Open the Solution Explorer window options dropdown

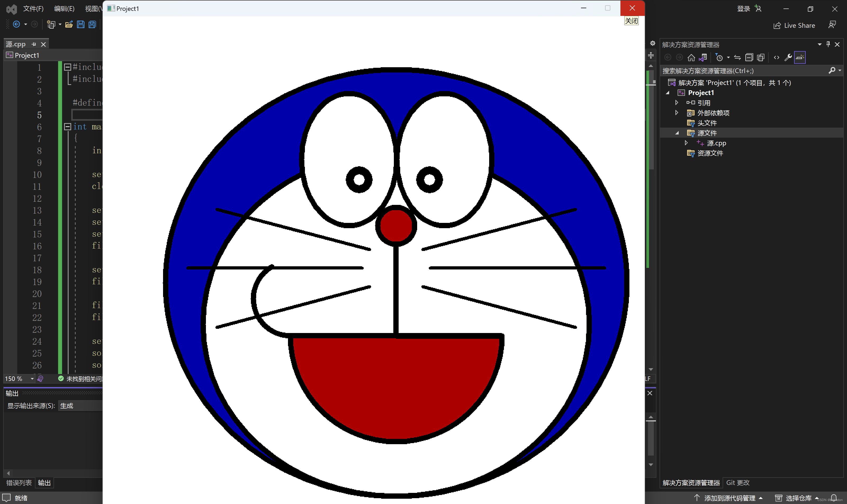pyautogui.click(x=819, y=44)
